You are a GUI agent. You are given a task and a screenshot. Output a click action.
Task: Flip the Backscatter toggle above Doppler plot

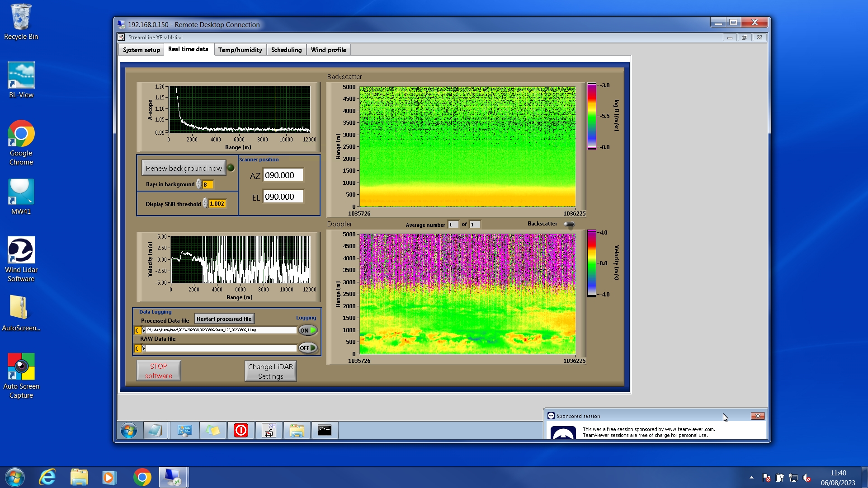(569, 224)
